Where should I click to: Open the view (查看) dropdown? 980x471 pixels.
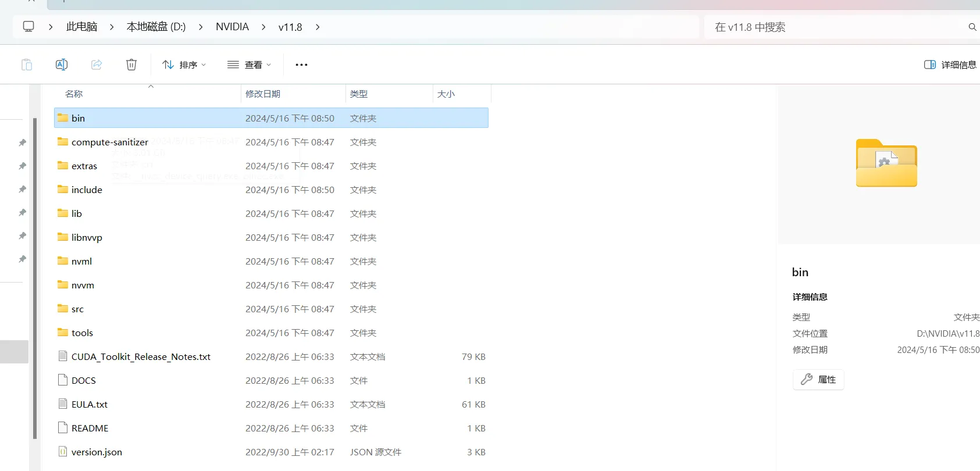pos(249,65)
